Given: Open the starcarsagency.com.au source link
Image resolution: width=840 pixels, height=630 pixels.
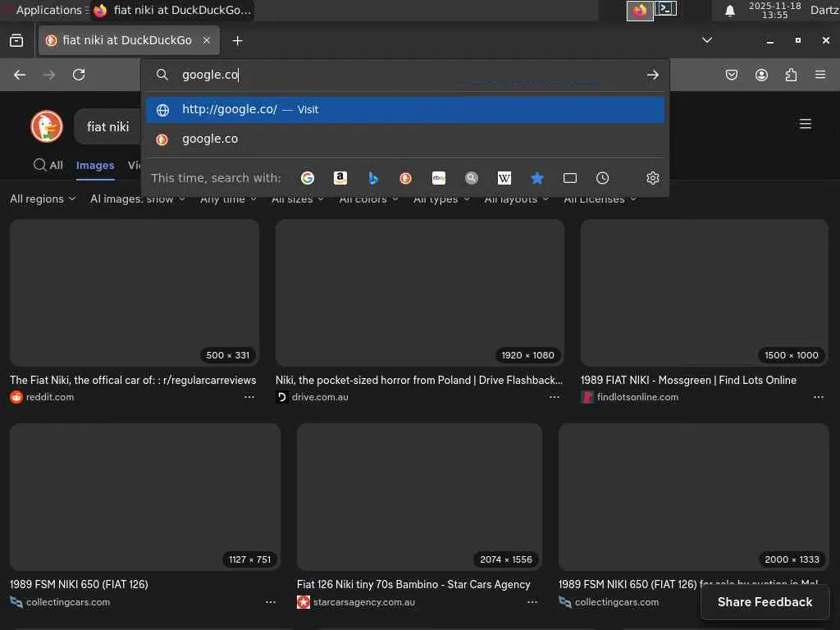Looking at the screenshot, I should coord(363,602).
